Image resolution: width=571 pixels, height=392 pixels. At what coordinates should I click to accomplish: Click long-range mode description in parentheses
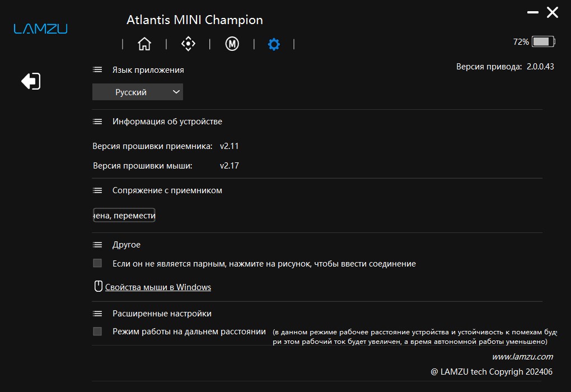[415, 337]
